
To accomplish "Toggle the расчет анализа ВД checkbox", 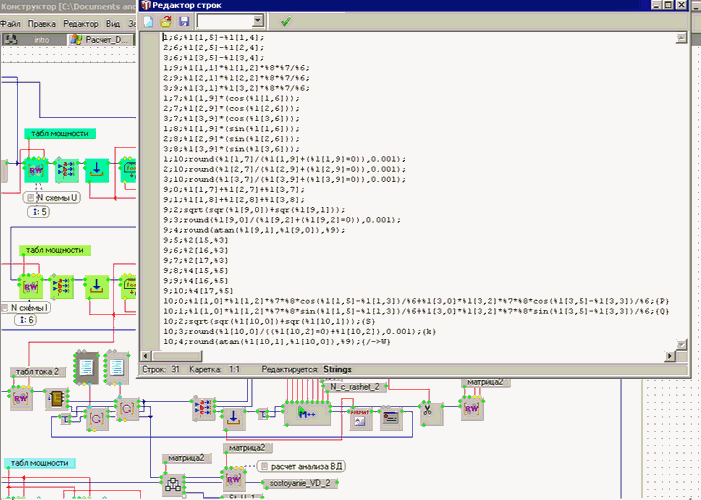I will (x=264, y=466).
